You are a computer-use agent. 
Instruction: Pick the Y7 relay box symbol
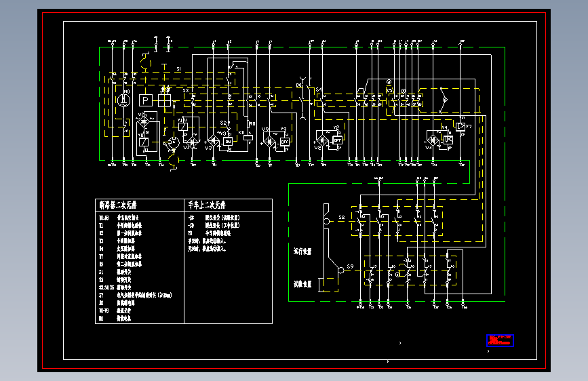(x=460, y=127)
